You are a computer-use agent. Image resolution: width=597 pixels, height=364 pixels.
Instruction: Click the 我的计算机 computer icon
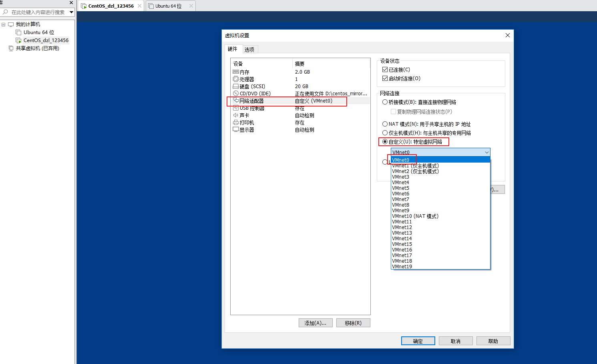[x=11, y=24]
